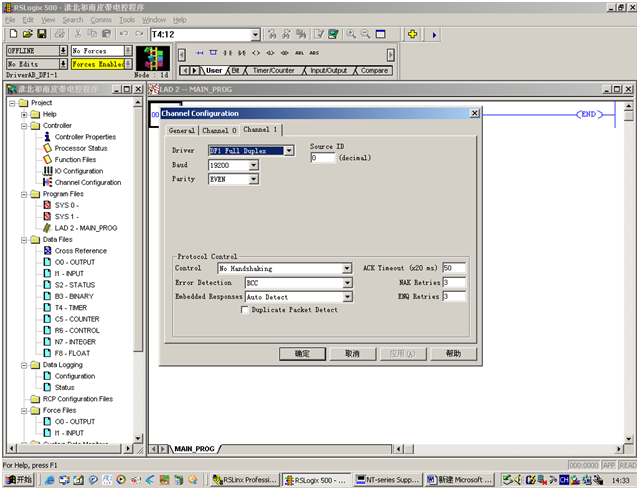Screen dimensions: 637x489
Task: Open the Comms menu
Action: [101, 20]
